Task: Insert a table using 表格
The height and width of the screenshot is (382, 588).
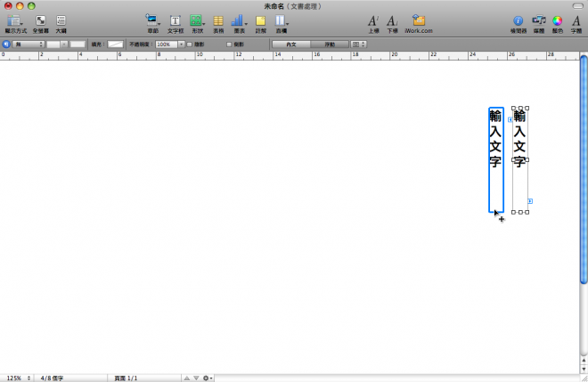Action: pos(217,20)
